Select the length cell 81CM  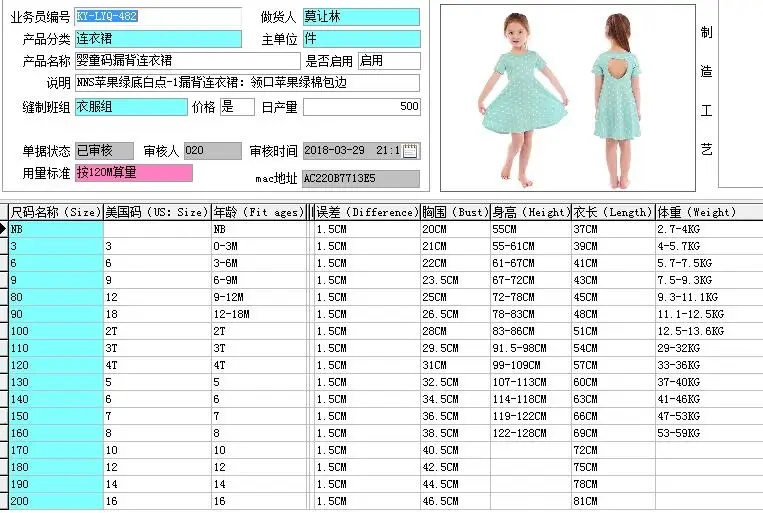[613, 501]
